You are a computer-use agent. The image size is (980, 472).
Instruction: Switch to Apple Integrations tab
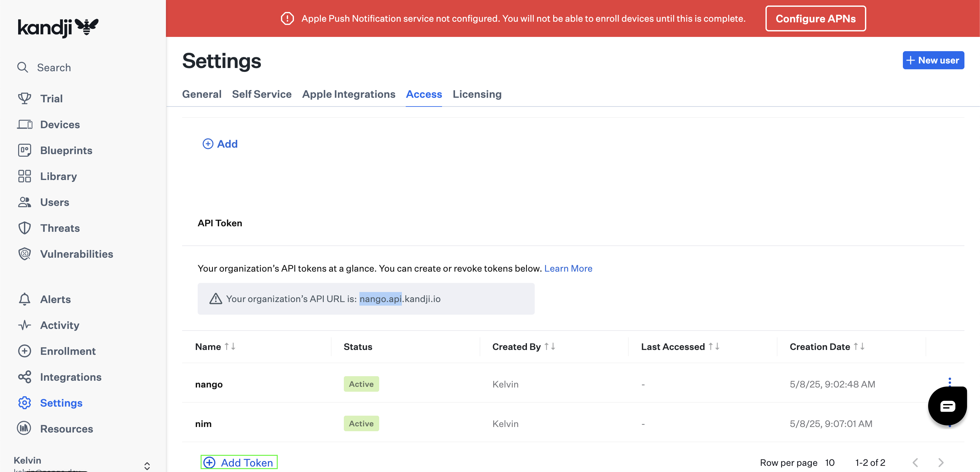(x=348, y=94)
